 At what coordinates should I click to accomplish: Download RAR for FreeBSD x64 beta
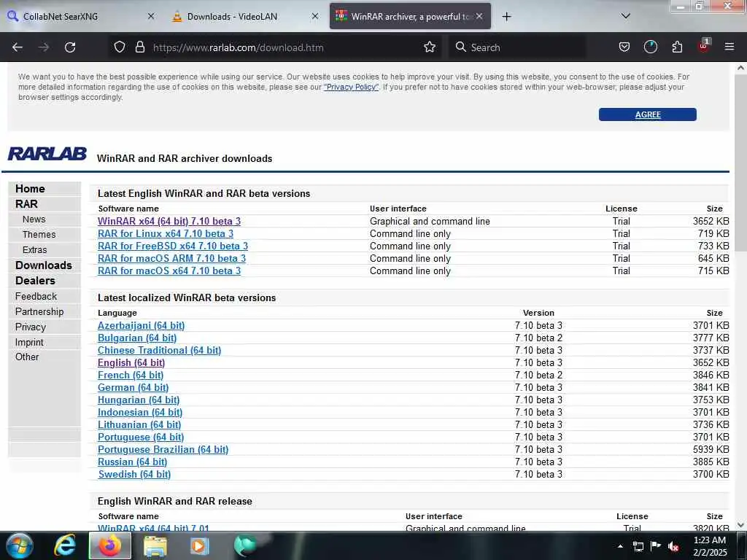[x=172, y=246]
